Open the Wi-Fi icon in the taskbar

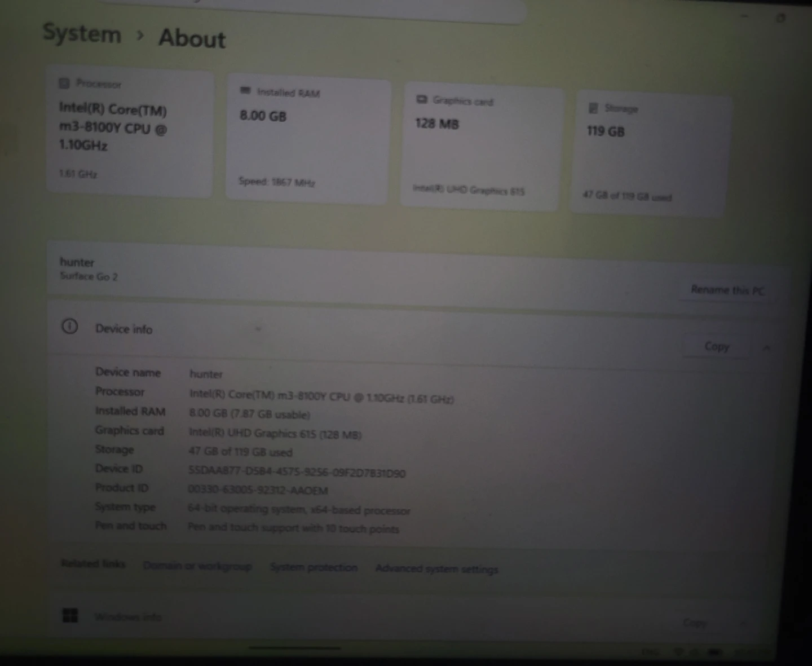[679, 652]
